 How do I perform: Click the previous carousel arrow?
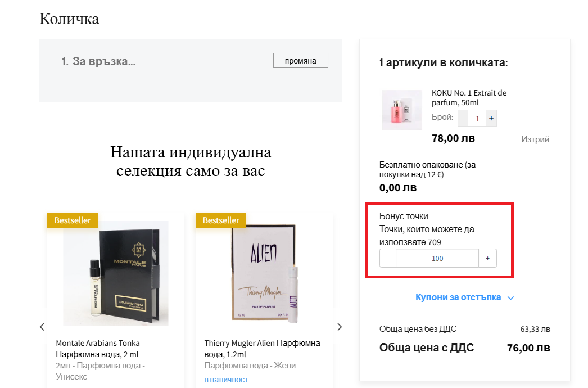click(x=42, y=327)
